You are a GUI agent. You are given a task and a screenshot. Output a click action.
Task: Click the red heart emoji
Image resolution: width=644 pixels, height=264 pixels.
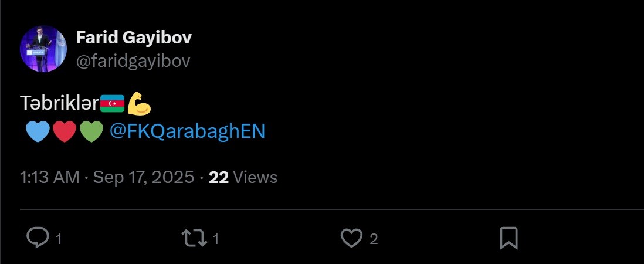click(65, 131)
